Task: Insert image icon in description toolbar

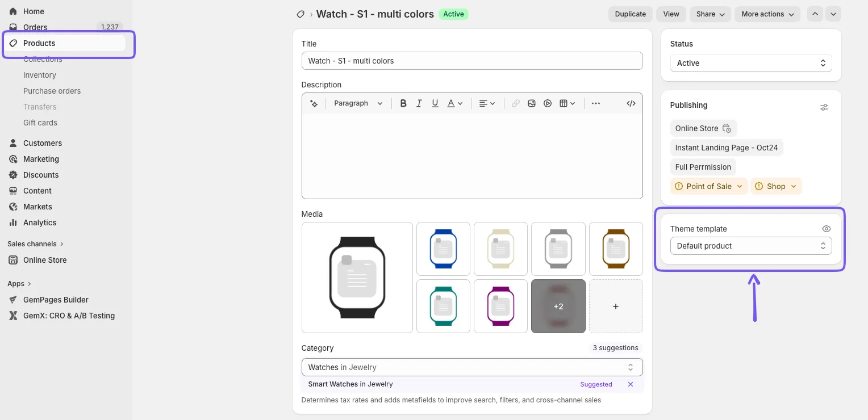Action: click(532, 103)
